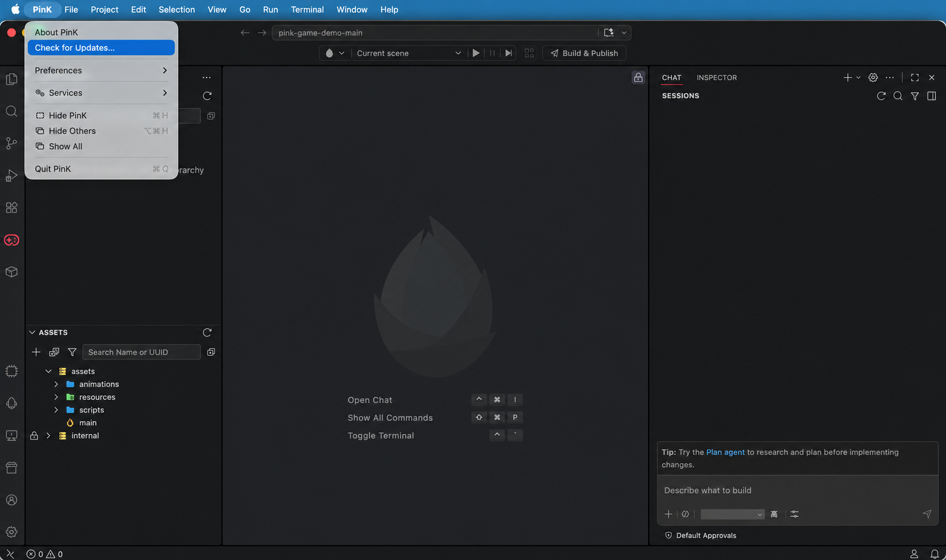Click the Describe what to build box

click(797, 490)
